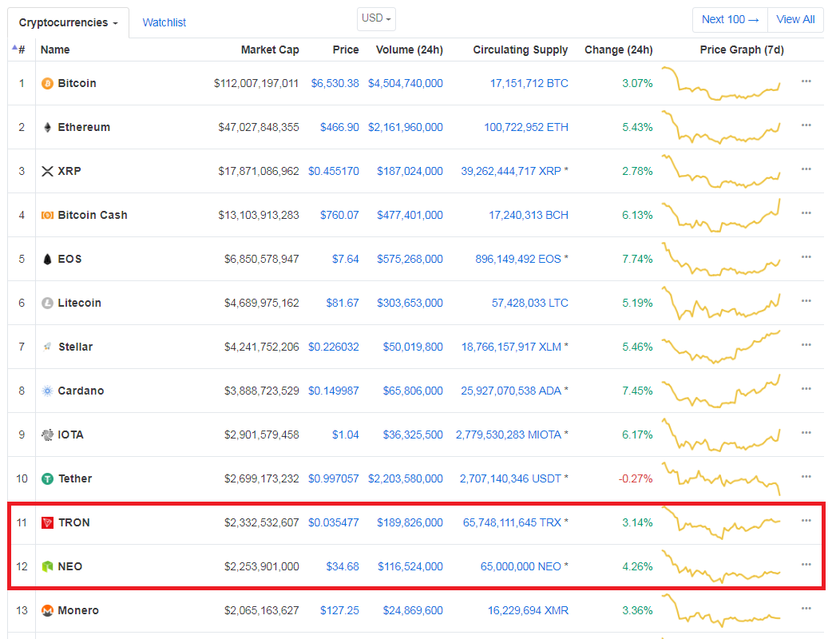Viewport: 840px width, 639px height.
Task: Click the NEO green logo icon
Action: pos(47,566)
